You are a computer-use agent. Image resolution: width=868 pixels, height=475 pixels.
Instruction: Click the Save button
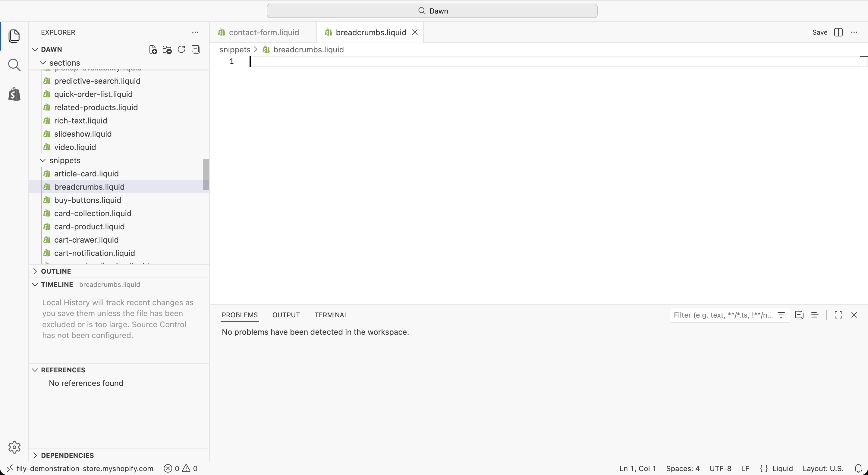pos(819,32)
